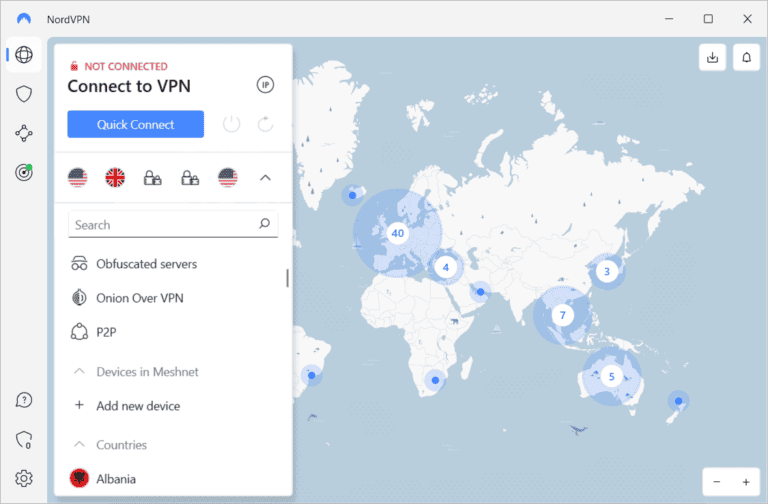The width and height of the screenshot is (768, 504).
Task: Select the United Kingdom flag shortcut
Action: pyautogui.click(x=115, y=177)
